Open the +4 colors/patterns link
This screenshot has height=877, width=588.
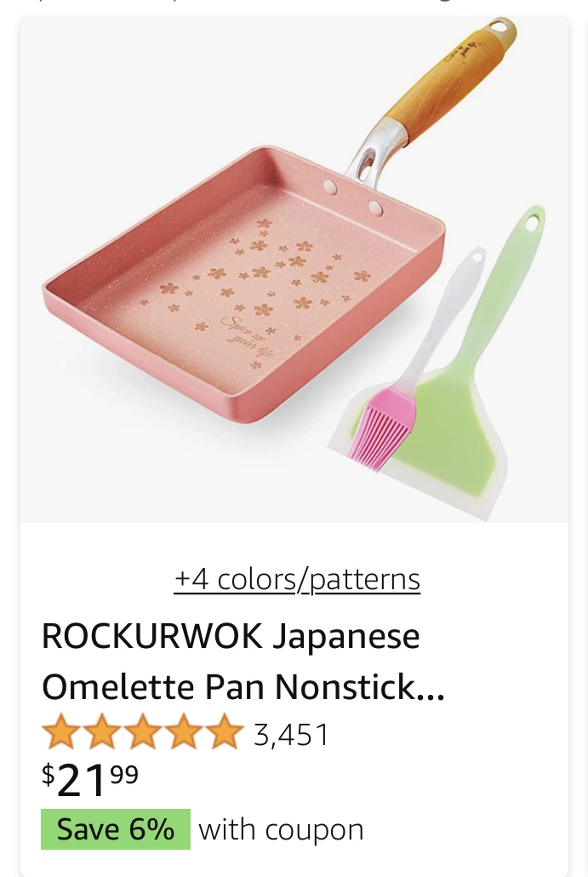click(x=297, y=579)
